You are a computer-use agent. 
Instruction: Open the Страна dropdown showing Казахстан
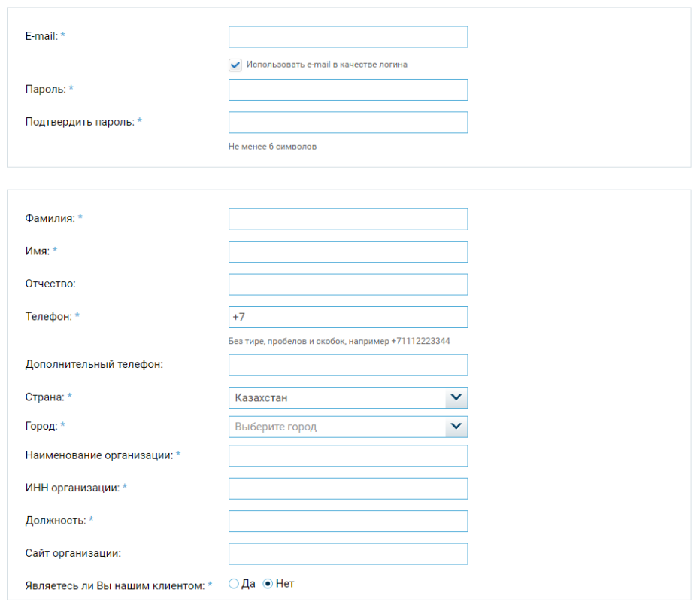click(x=337, y=397)
